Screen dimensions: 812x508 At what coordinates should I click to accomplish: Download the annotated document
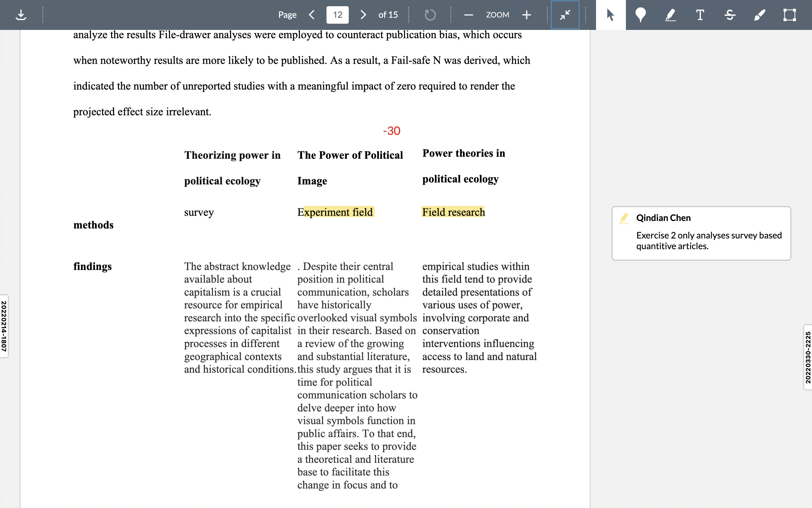tap(21, 15)
